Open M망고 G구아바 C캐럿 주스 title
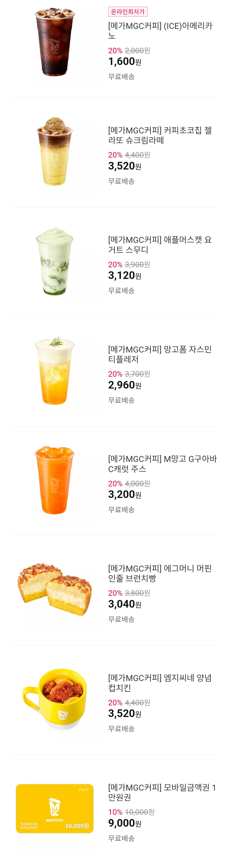The height and width of the screenshot is (868, 229). coord(163,464)
